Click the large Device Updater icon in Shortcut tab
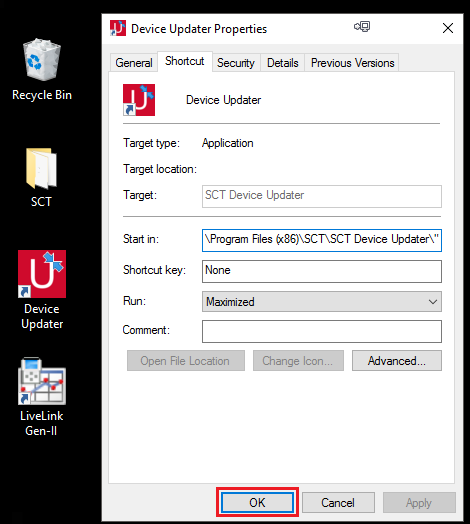The image size is (470, 524). point(139,100)
